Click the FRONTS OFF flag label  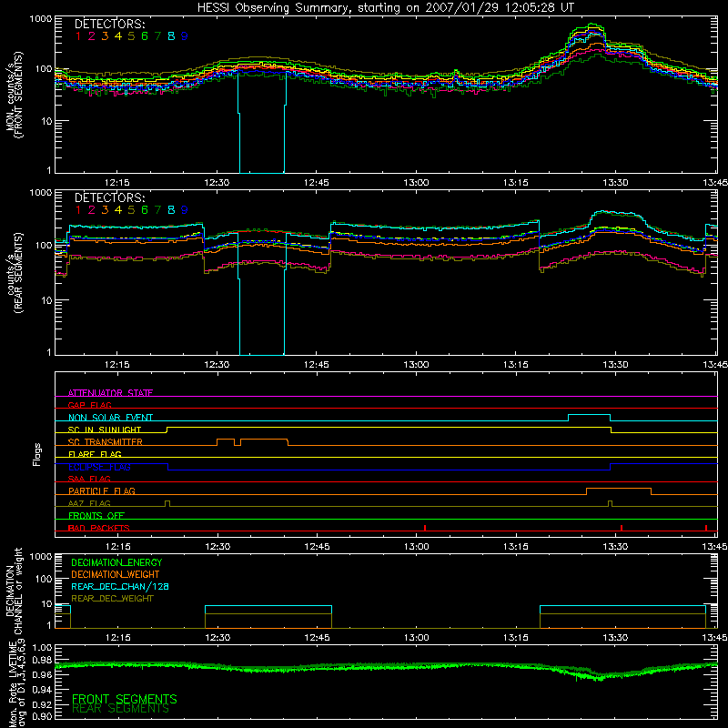point(96,515)
